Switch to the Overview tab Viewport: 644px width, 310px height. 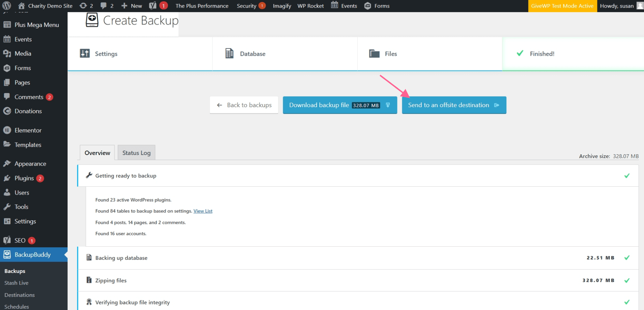pos(97,153)
